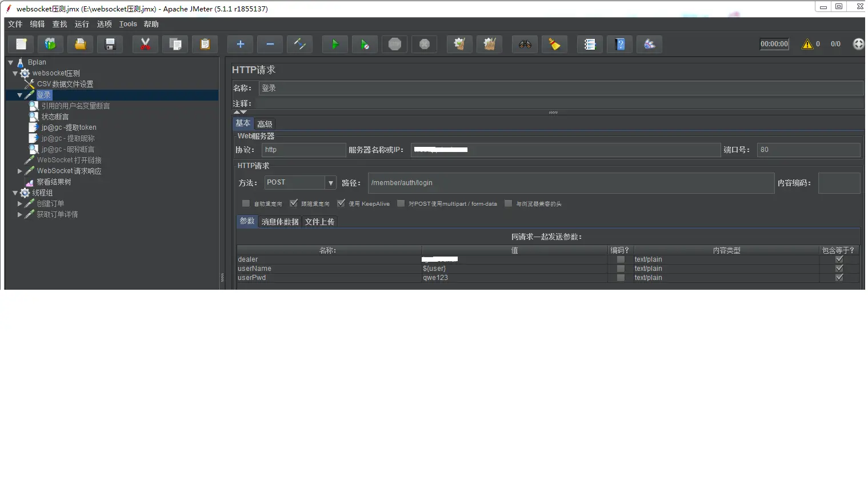The width and height of the screenshot is (868, 484).
Task: Open the 运行 menu
Action: pyautogui.click(x=82, y=24)
